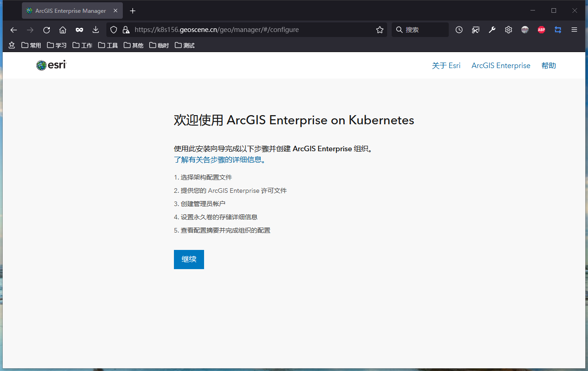Open the wrench developer tools icon
Image resolution: width=588 pixels, height=371 pixels.
coord(492,30)
